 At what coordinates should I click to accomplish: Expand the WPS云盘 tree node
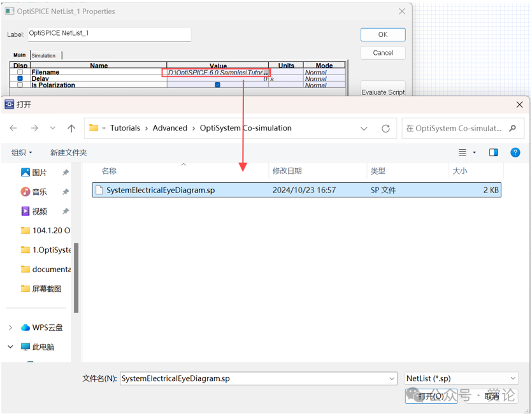(11, 327)
